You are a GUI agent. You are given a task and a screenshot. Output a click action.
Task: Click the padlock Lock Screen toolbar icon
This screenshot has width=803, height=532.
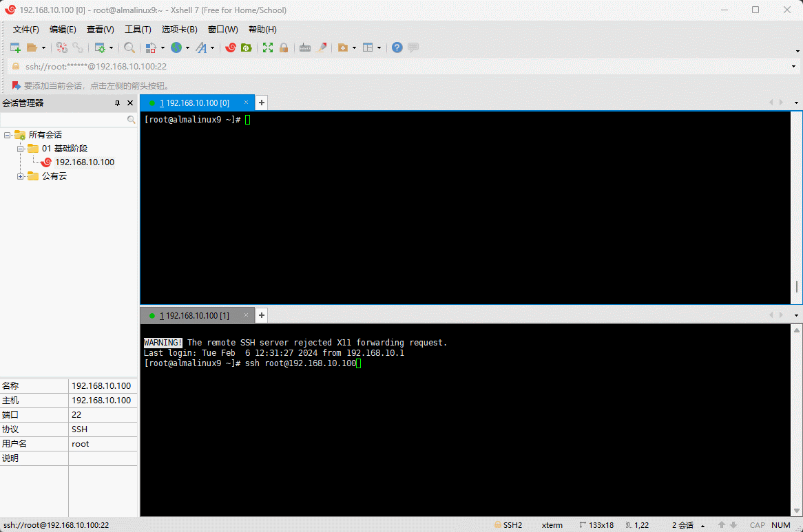pos(284,47)
